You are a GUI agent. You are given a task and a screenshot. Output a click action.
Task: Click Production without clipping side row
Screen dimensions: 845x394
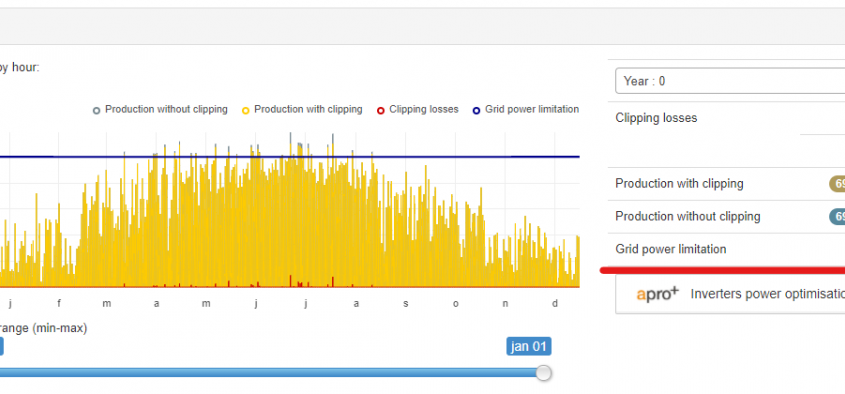pos(726,217)
